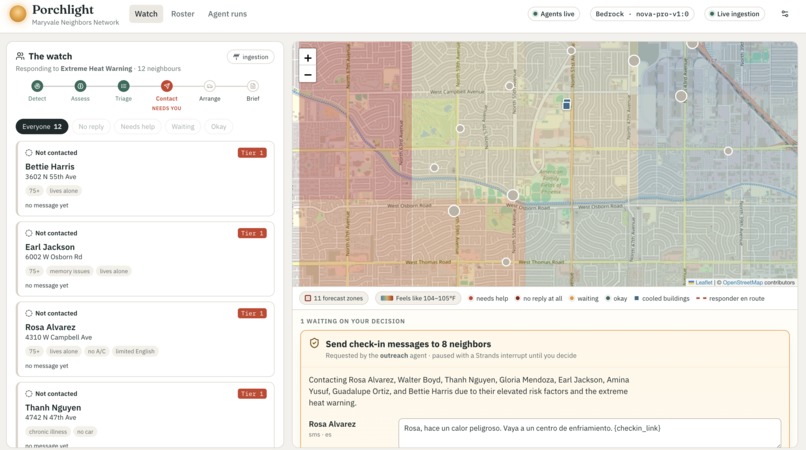Click Bettie Harris Not contacted status circle
This screenshot has height=450, width=806.
[x=29, y=153]
